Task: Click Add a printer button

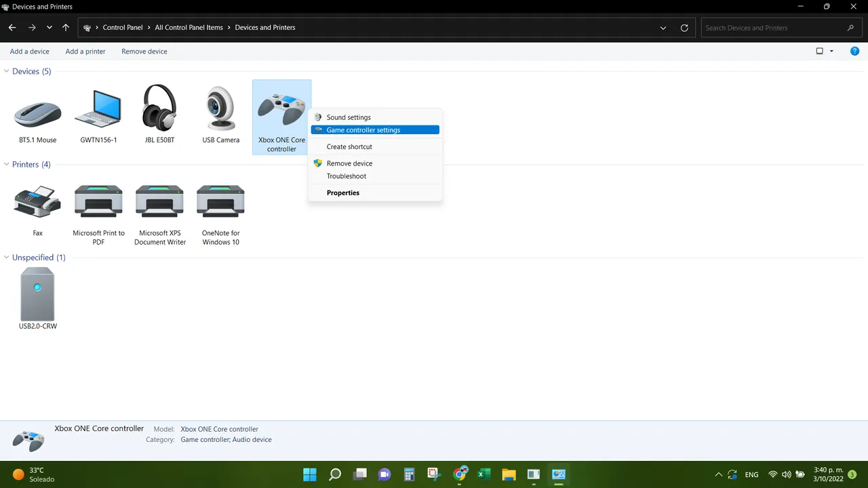Action: click(85, 52)
